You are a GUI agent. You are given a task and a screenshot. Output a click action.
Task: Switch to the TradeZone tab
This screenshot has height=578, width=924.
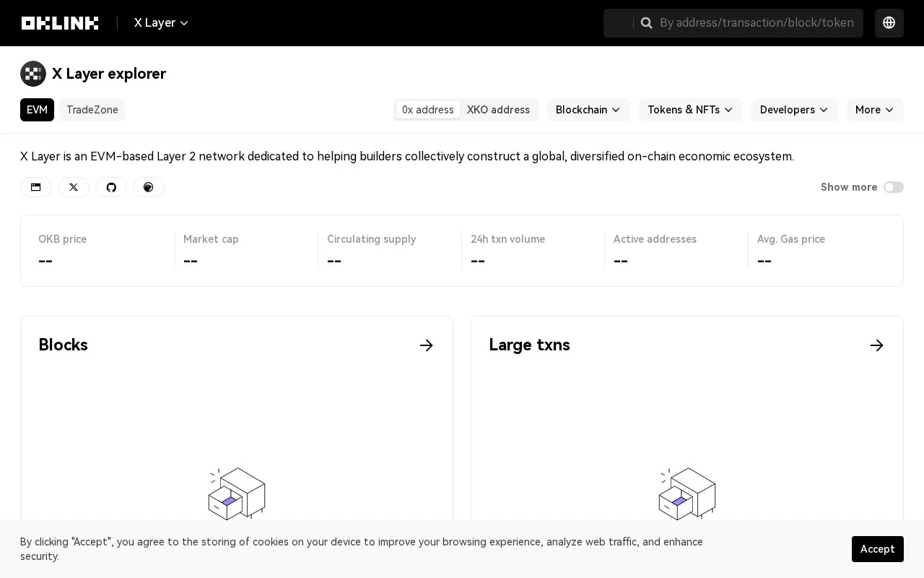click(x=92, y=110)
